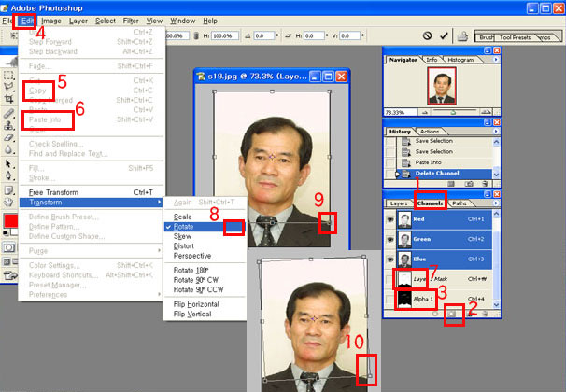Hide the Green channel eye icon
The width and height of the screenshot is (566, 392).
390,239
